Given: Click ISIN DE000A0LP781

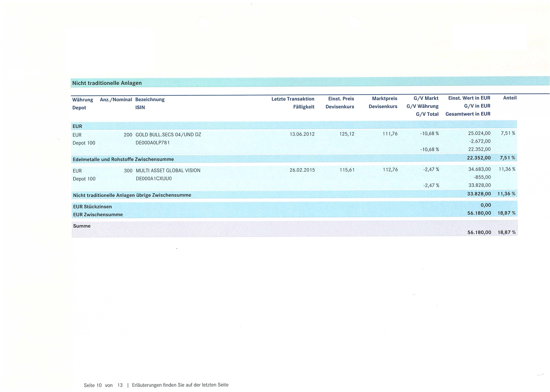Looking at the screenshot, I should pyautogui.click(x=153, y=143).
